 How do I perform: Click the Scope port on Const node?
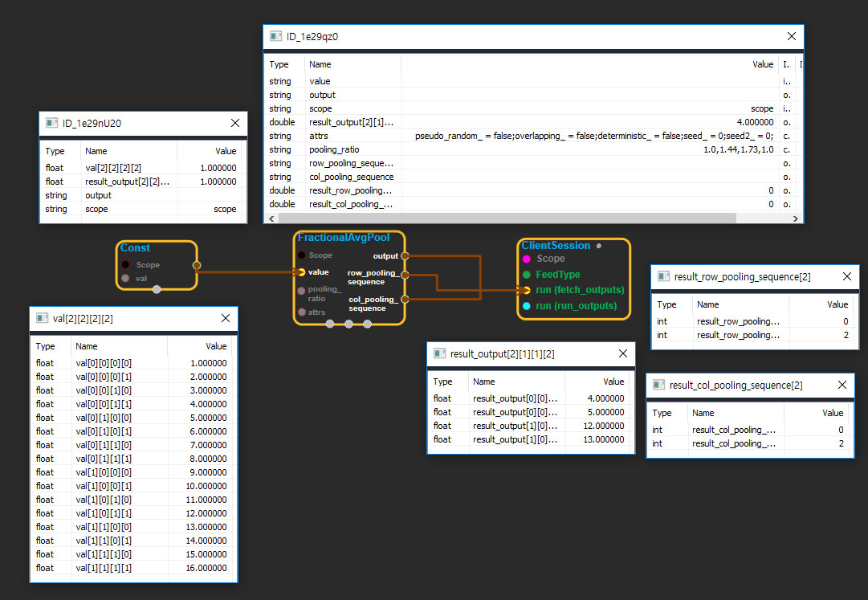coord(126,264)
